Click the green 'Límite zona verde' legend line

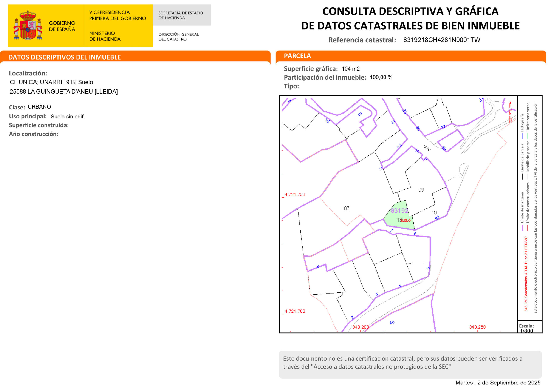(x=527, y=136)
